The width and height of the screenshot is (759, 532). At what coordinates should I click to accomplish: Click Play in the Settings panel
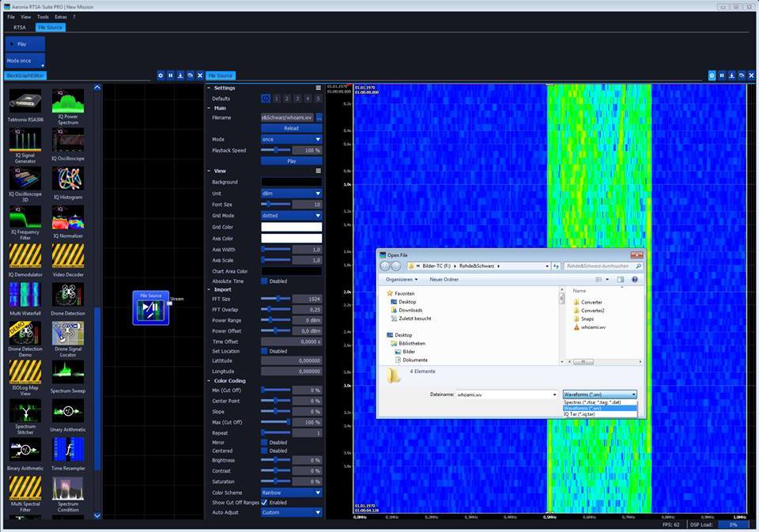click(292, 160)
